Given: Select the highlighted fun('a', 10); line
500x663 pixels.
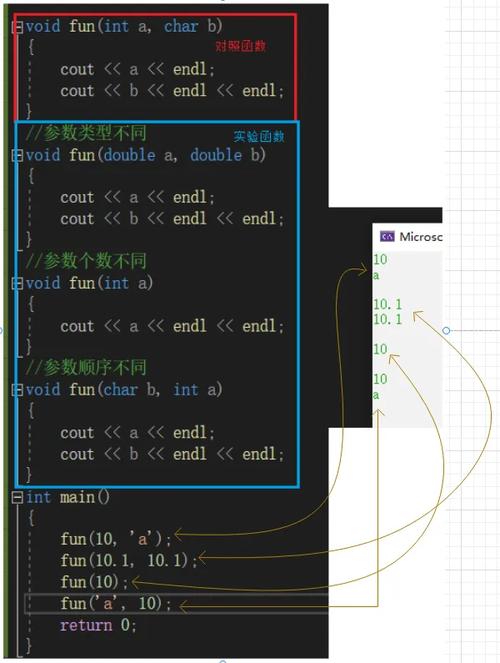Looking at the screenshot, I should pos(176,603).
